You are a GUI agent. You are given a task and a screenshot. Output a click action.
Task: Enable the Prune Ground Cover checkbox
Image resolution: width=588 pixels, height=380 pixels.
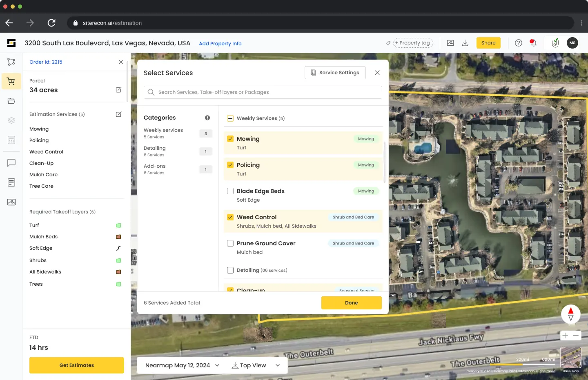(230, 243)
